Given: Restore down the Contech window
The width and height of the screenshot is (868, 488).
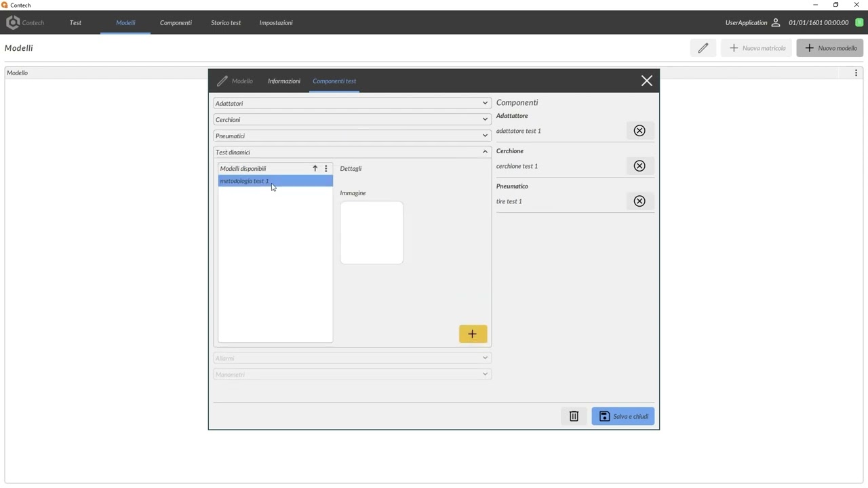Looking at the screenshot, I should 835,5.
